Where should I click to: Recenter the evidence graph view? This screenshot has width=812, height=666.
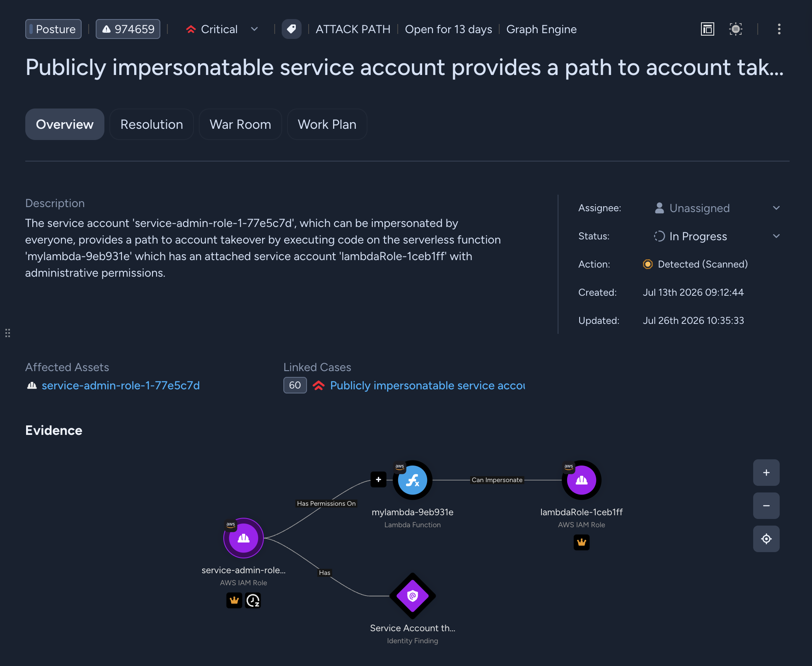pyautogui.click(x=766, y=539)
